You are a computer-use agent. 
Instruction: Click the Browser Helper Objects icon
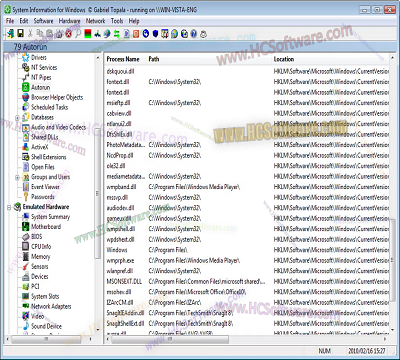click(26, 97)
